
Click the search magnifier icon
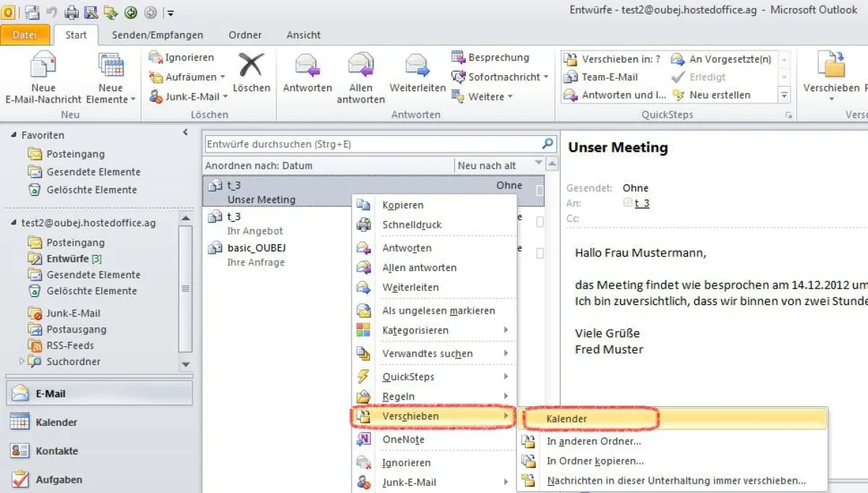(x=548, y=144)
